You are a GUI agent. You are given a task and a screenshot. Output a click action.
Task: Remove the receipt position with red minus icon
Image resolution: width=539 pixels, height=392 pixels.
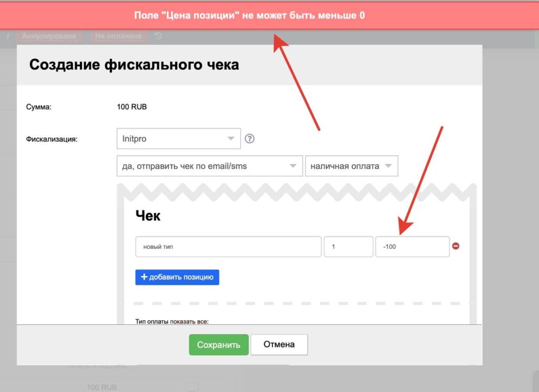456,246
